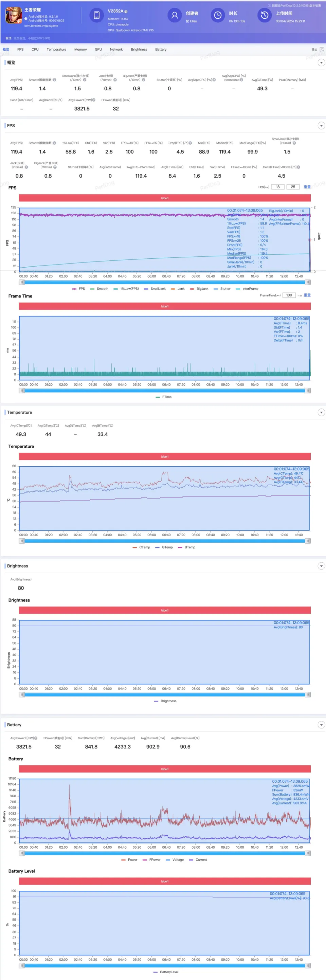The image size is (326, 980).
Task: Click the help icon beside Drop(FPS) [/h]
Action: 190,143
